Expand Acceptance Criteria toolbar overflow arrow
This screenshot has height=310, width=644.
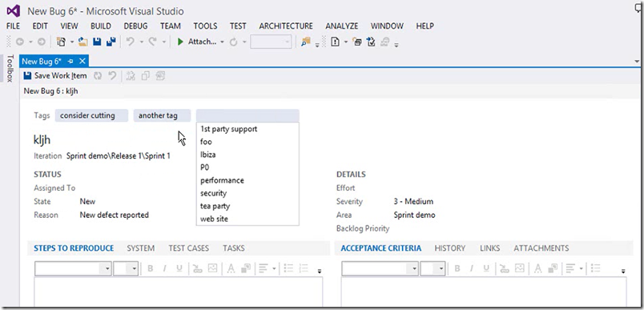tap(623, 271)
